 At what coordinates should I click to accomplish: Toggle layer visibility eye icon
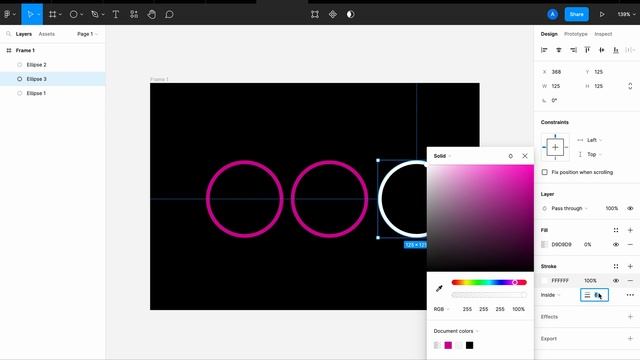(x=630, y=208)
